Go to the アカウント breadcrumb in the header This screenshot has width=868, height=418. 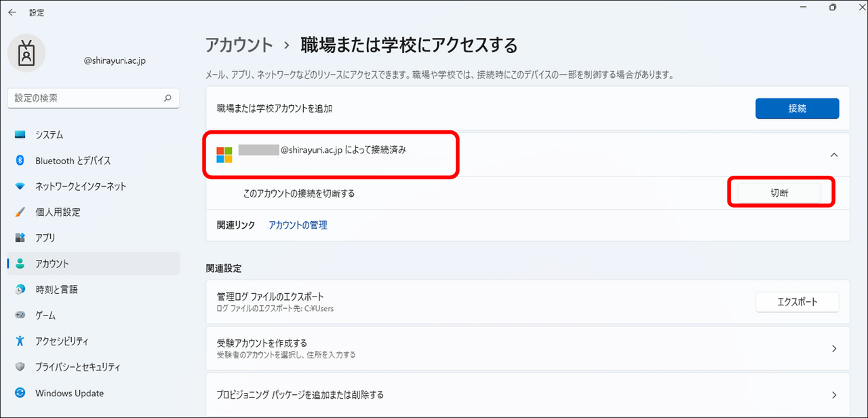239,45
